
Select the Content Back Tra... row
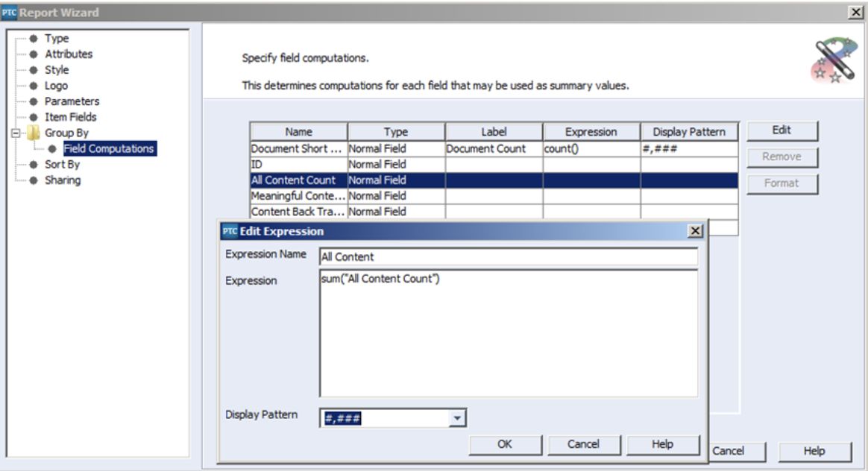[x=494, y=212]
